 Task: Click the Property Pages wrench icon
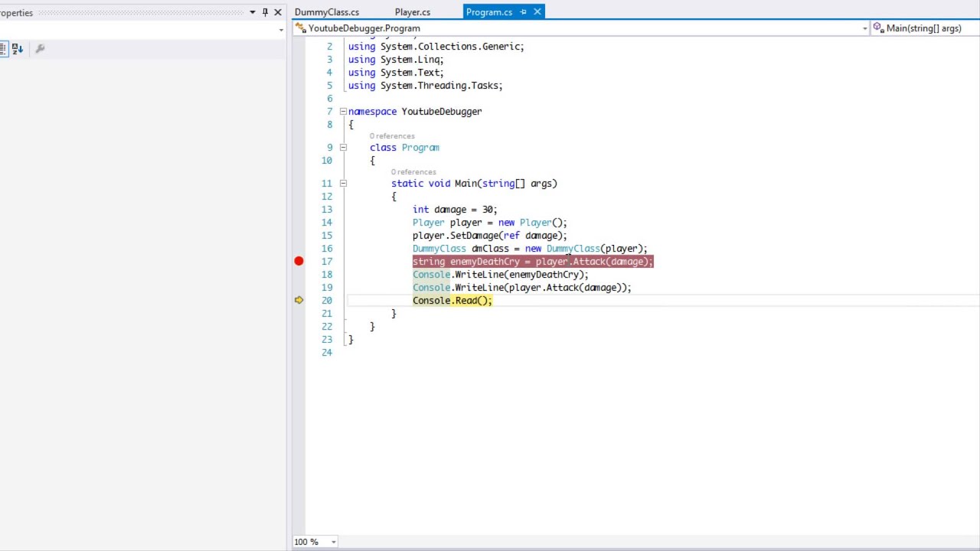[x=40, y=48]
